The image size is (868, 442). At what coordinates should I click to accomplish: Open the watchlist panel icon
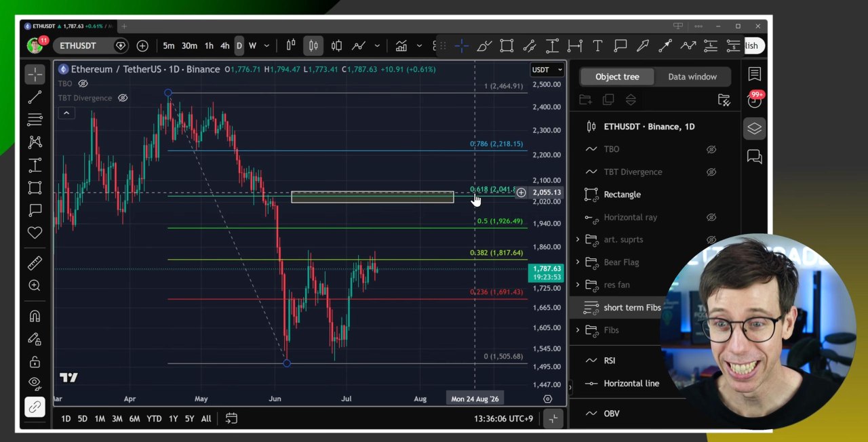click(754, 74)
